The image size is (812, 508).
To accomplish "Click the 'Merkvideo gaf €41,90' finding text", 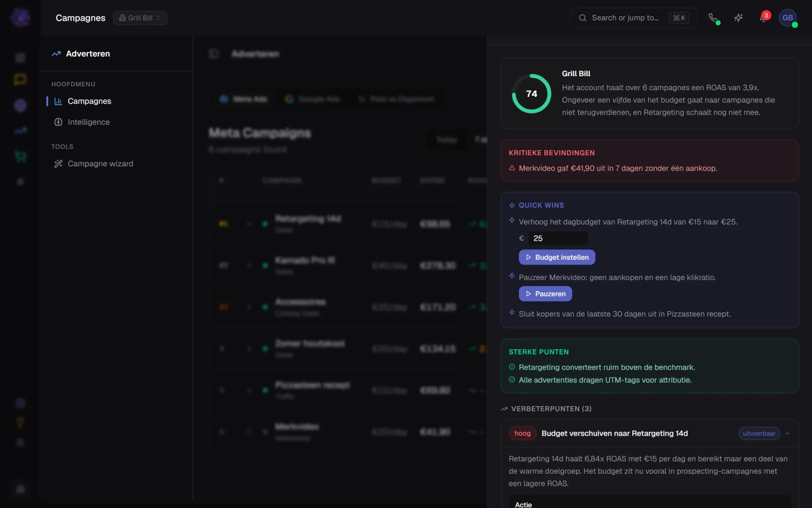I will [x=618, y=168].
